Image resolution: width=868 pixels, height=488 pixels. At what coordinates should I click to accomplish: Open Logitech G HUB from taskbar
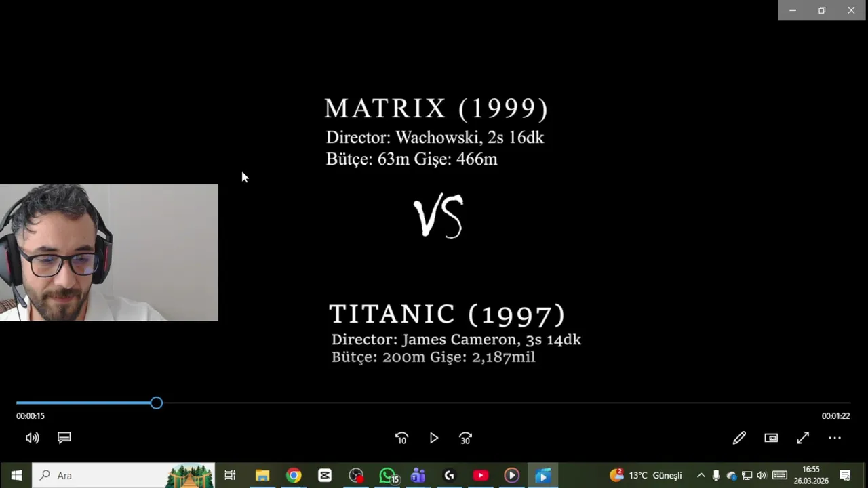point(449,476)
